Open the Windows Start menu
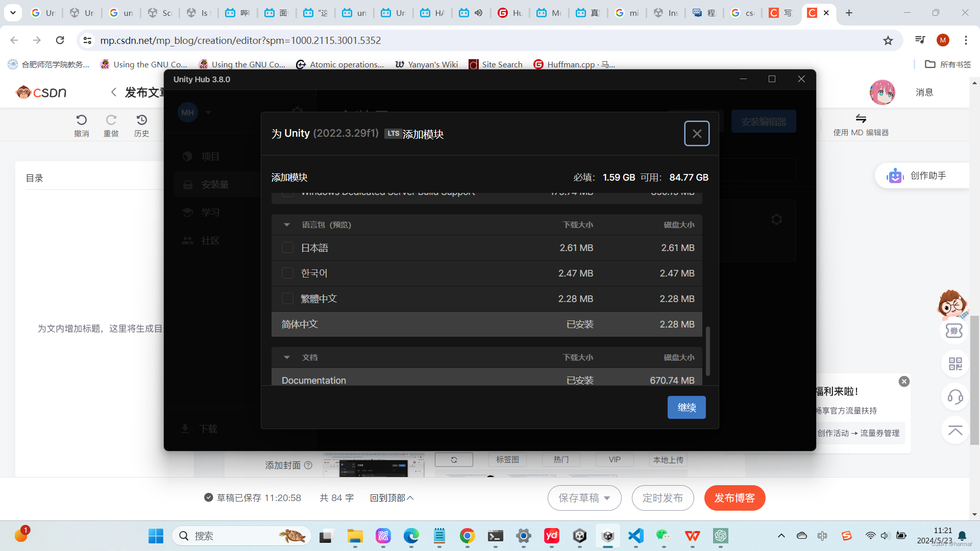The width and height of the screenshot is (980, 551). [156, 536]
